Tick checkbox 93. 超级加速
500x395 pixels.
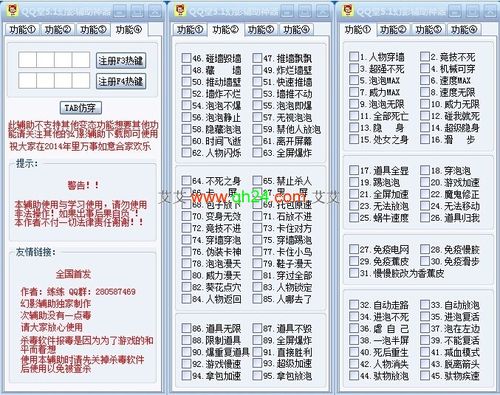[x=257, y=364]
